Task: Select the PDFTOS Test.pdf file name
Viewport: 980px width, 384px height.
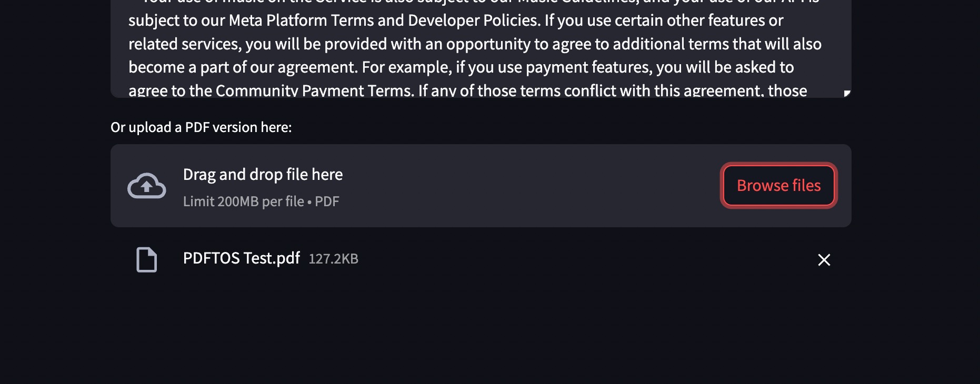Action: pos(241,258)
